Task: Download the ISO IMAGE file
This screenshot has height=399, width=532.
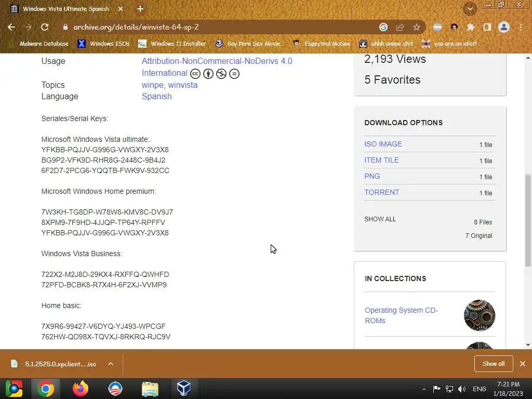Action: [383, 144]
